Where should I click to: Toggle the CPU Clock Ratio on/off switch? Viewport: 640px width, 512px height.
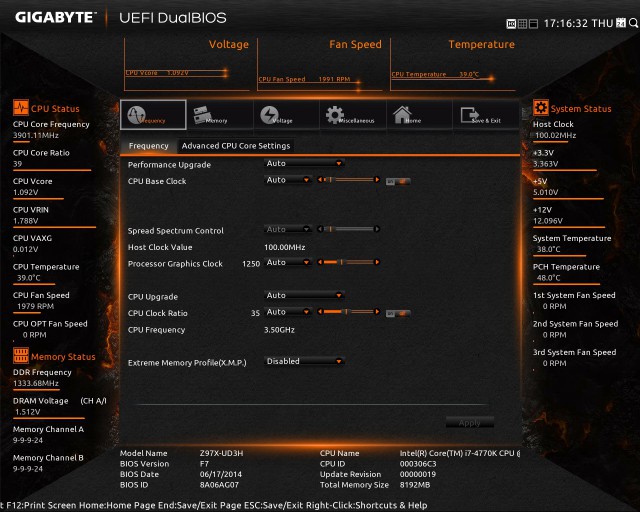(x=398, y=314)
